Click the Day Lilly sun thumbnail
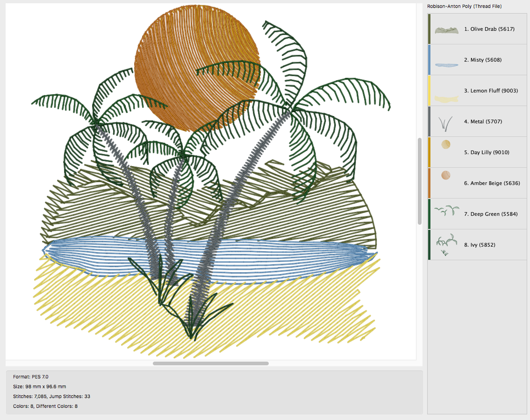Screen dimensions: 530x420 click(446, 145)
